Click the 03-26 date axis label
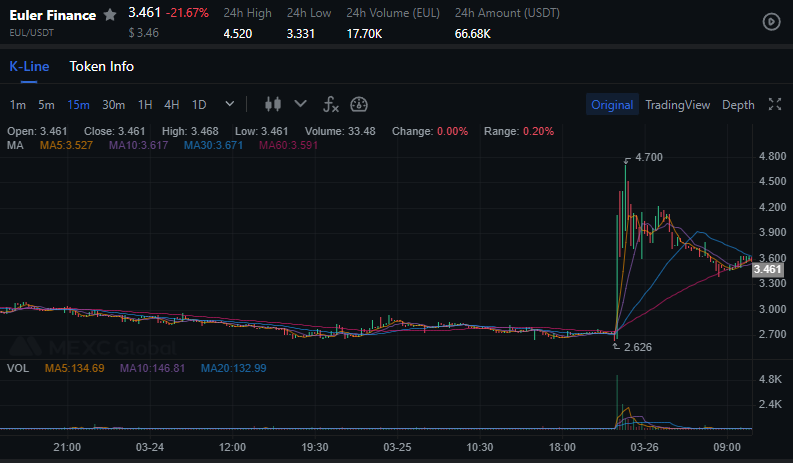The height and width of the screenshot is (463, 793). 644,447
